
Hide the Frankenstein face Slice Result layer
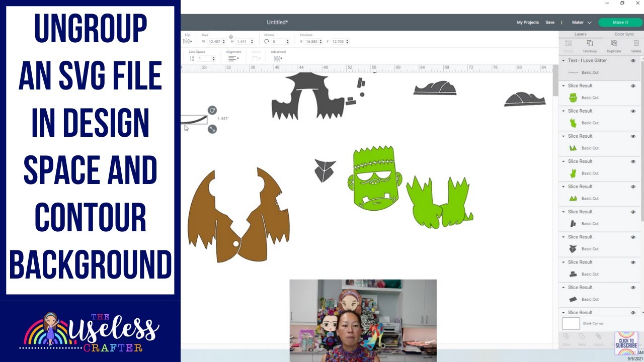(x=633, y=85)
